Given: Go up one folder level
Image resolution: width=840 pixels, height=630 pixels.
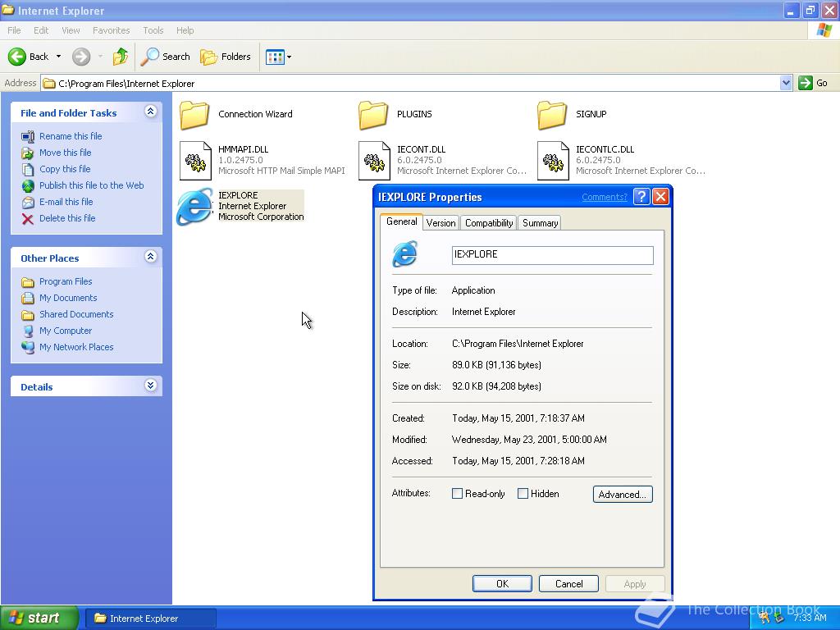Looking at the screenshot, I should (121, 57).
